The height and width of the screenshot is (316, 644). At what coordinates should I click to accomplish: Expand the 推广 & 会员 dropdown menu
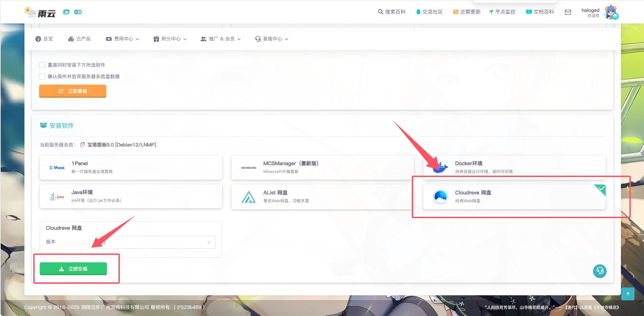click(221, 39)
